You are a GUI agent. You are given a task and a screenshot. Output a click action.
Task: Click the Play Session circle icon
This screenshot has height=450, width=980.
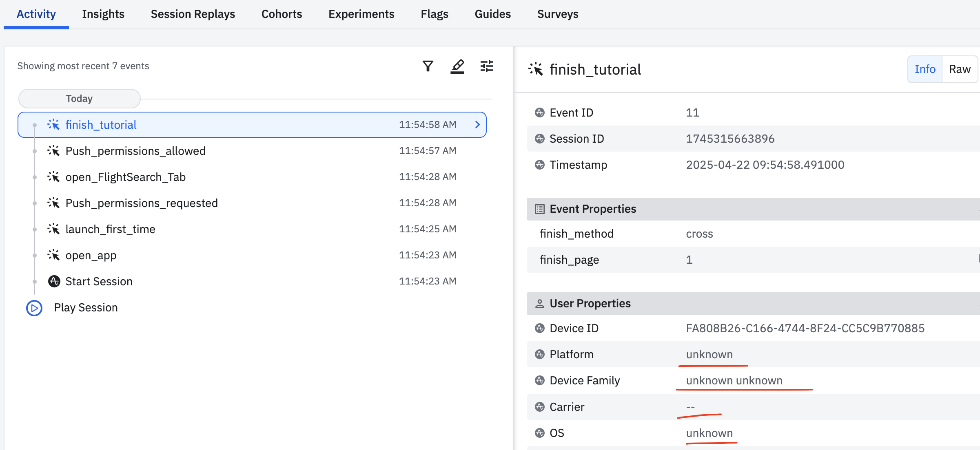click(x=34, y=308)
